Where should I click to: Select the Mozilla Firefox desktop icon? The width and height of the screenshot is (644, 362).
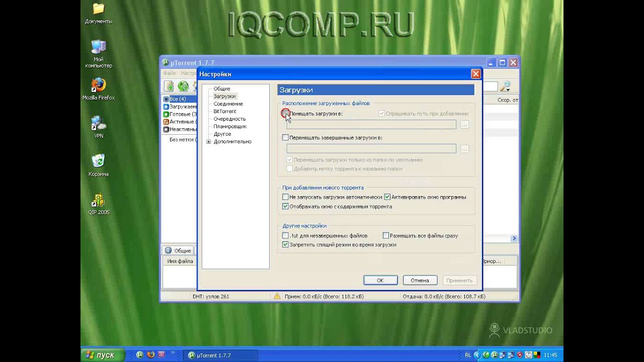99,89
